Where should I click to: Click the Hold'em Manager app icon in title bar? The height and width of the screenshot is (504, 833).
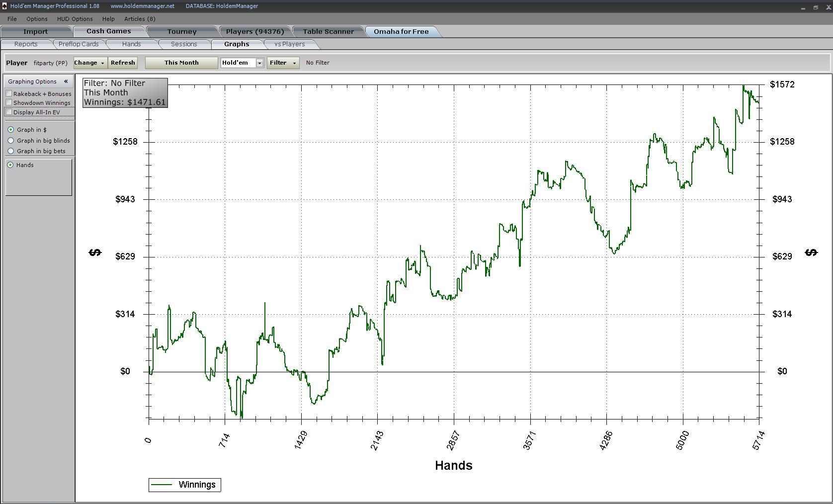(4, 6)
